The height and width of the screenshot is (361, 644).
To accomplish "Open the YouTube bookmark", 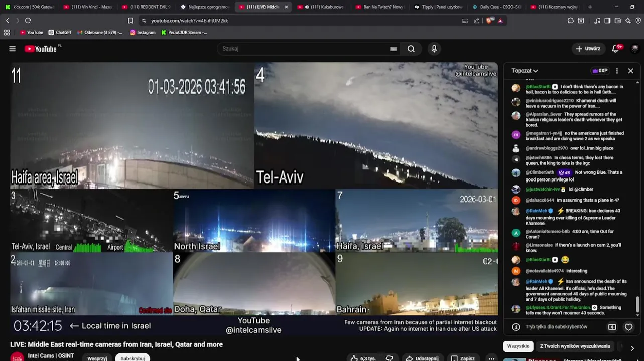I will pyautogui.click(x=31, y=32).
